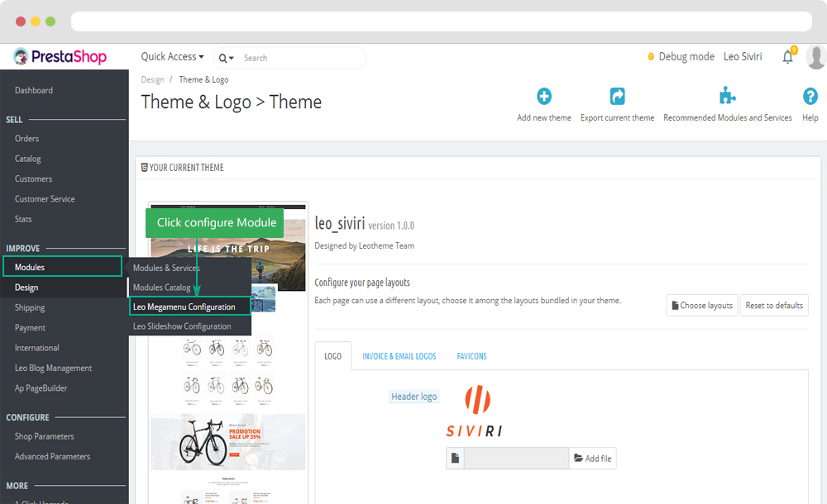Click the bike promotion banner in the theme preview
Image resolution: width=827 pixels, height=504 pixels.
(228, 442)
